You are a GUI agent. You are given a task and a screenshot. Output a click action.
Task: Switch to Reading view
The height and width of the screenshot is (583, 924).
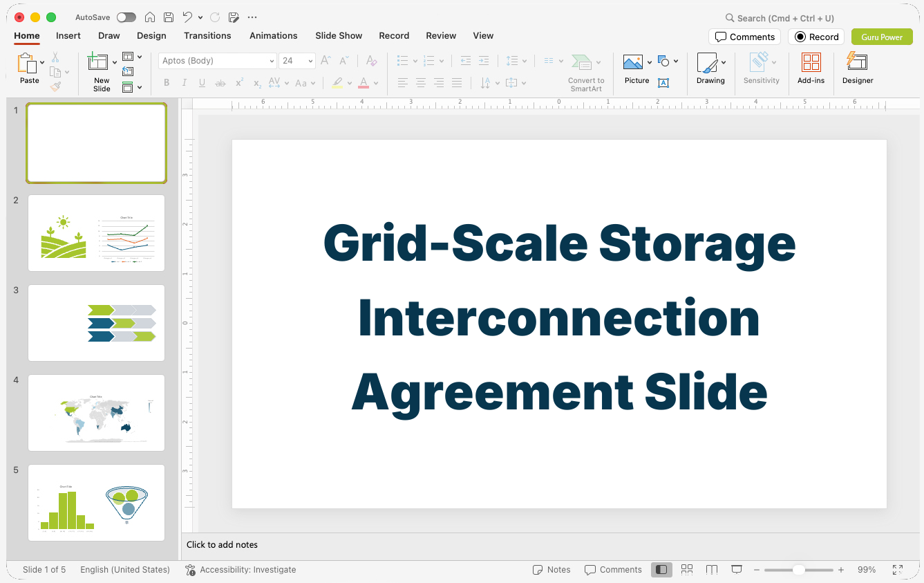712,570
